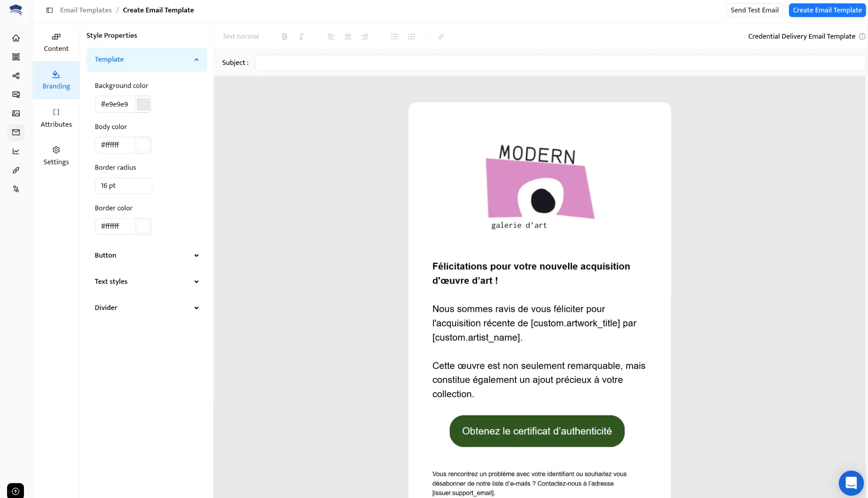The height and width of the screenshot is (498, 868).
Task: Click Email Templates breadcrumb link
Action: [86, 10]
